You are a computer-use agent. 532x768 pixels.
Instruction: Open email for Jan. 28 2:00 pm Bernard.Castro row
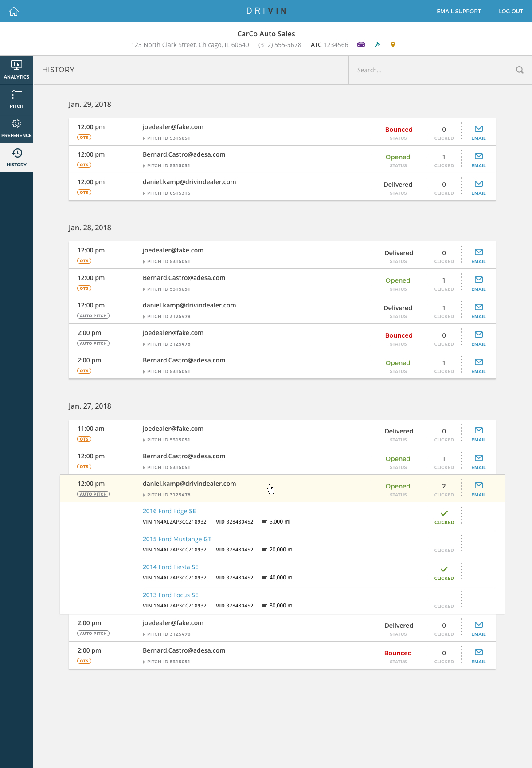click(478, 366)
